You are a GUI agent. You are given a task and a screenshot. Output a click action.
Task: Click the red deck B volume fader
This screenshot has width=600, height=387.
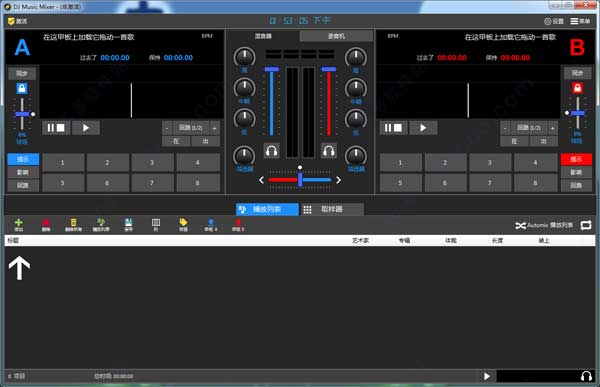coord(329,69)
